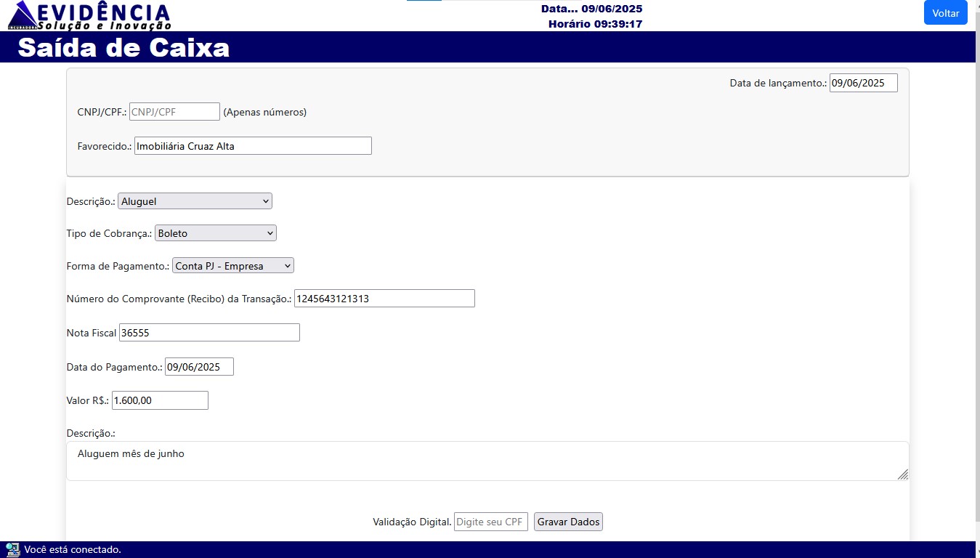Grab the text area resize handle
980x558 pixels.
pos(902,474)
